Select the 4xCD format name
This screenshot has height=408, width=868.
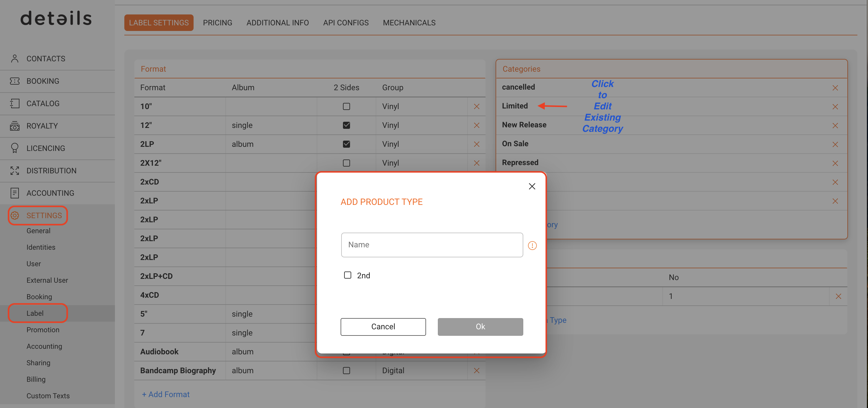(149, 295)
